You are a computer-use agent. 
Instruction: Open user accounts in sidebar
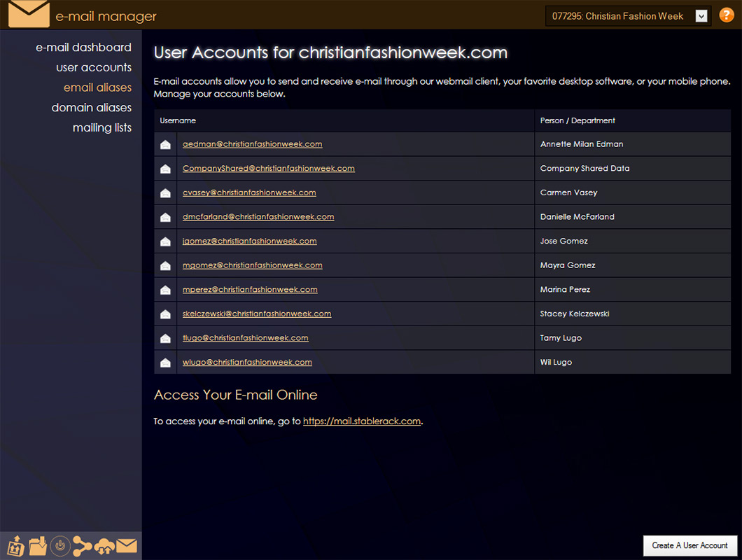[x=94, y=68]
